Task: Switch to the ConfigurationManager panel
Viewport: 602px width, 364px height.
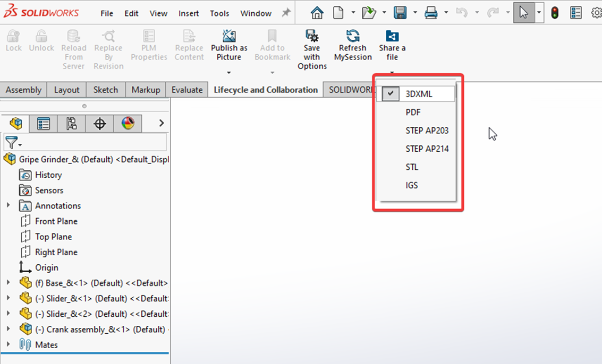Action: coord(71,123)
